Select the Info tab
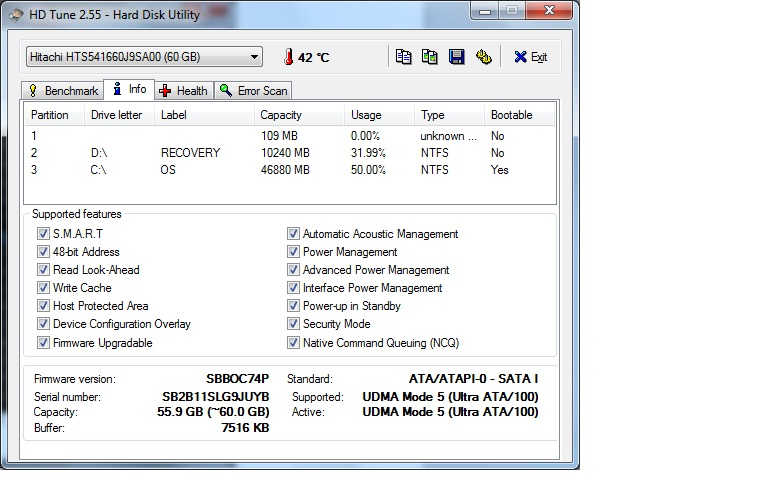 click(130, 89)
